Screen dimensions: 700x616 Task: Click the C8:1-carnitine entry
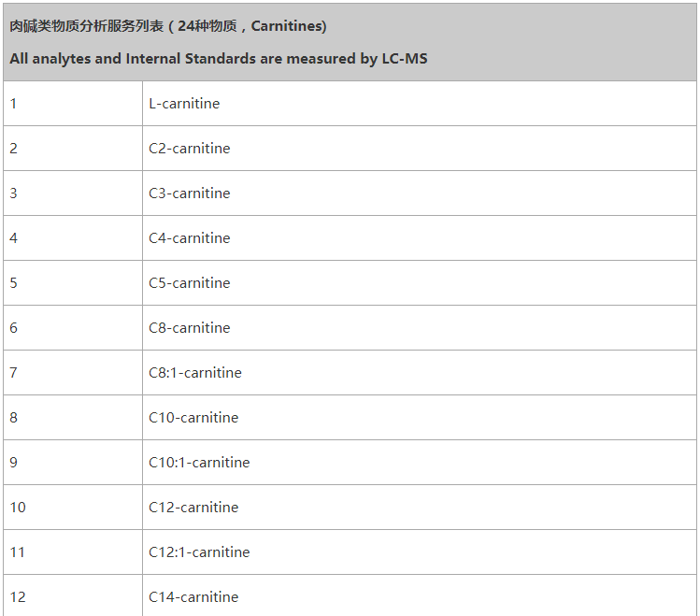tap(194, 373)
